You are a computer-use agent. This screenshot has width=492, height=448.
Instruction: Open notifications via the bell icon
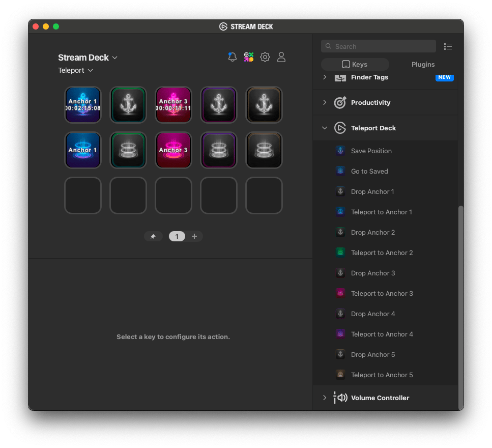[233, 57]
